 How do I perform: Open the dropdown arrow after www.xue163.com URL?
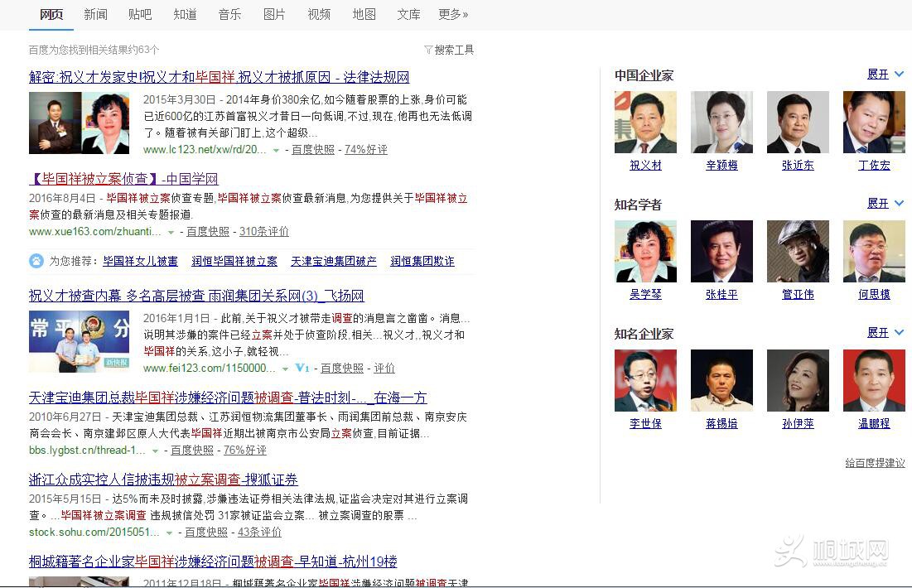coord(171,232)
